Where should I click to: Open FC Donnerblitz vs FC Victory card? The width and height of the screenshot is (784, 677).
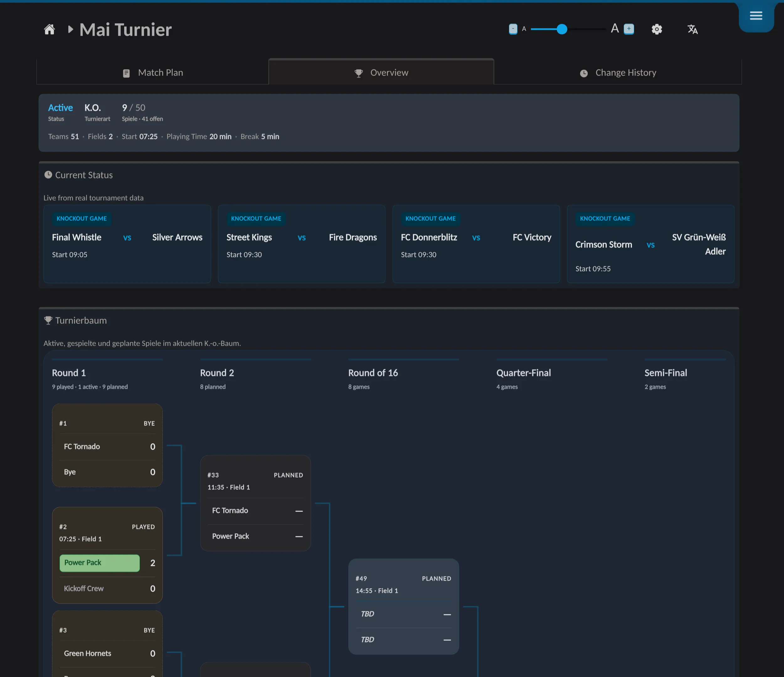476,244
